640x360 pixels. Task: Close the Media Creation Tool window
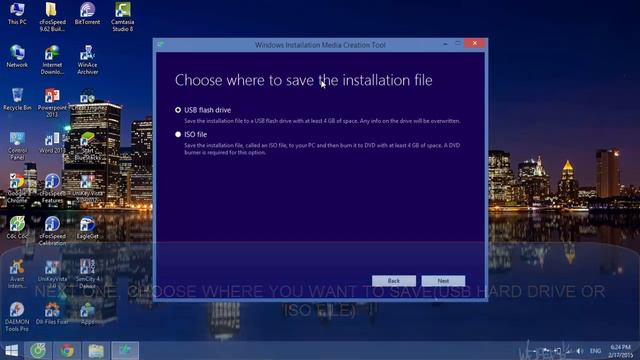(474, 43)
